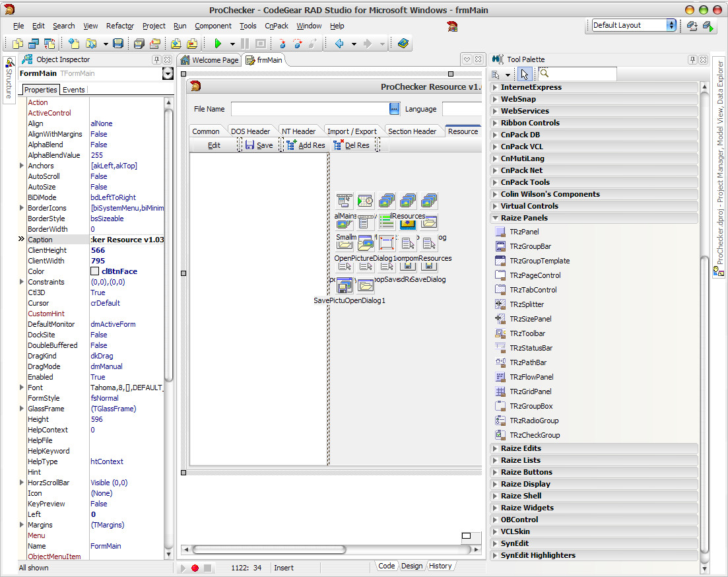Image resolution: width=728 pixels, height=577 pixels.
Task: Click the clBtnFace color swatch
Action: tap(95, 271)
